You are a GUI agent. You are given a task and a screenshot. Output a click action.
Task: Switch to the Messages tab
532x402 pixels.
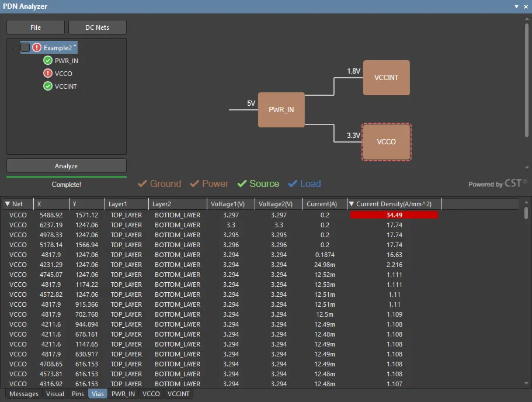[24, 394]
